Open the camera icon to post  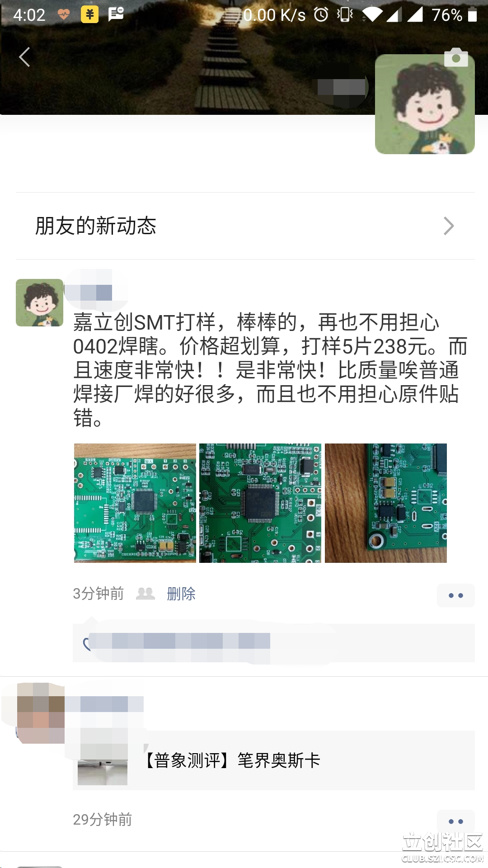(456, 57)
